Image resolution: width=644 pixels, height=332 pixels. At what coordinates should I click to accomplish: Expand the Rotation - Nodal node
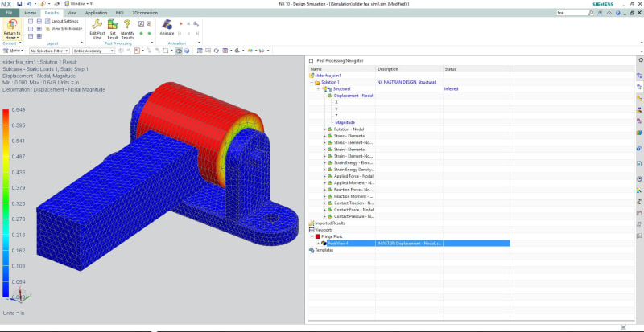pos(324,129)
